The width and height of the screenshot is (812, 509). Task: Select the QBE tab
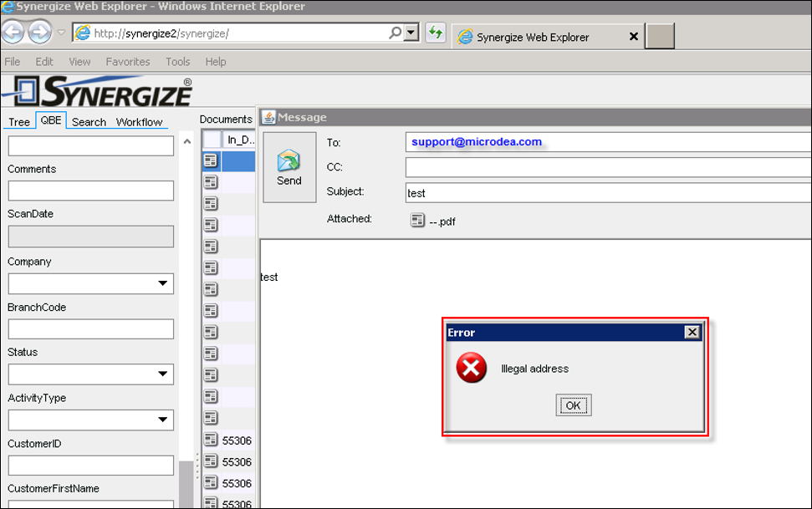(51, 120)
